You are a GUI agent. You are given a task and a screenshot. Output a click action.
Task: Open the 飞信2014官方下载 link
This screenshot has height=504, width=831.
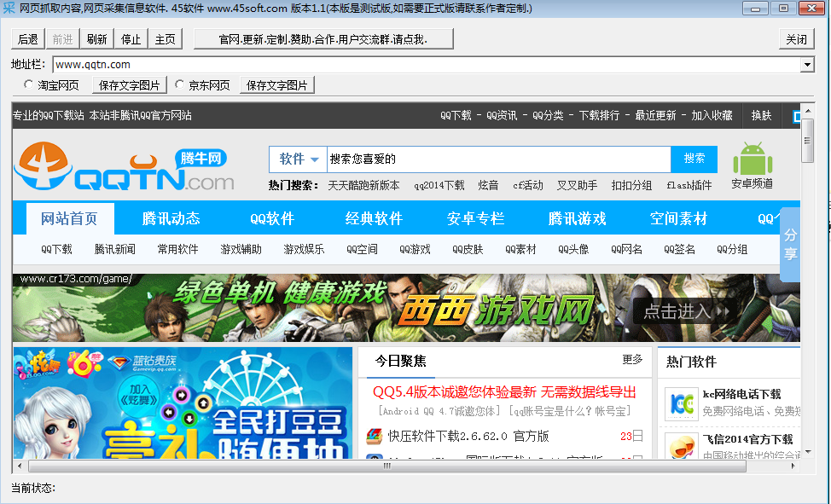tap(747, 439)
